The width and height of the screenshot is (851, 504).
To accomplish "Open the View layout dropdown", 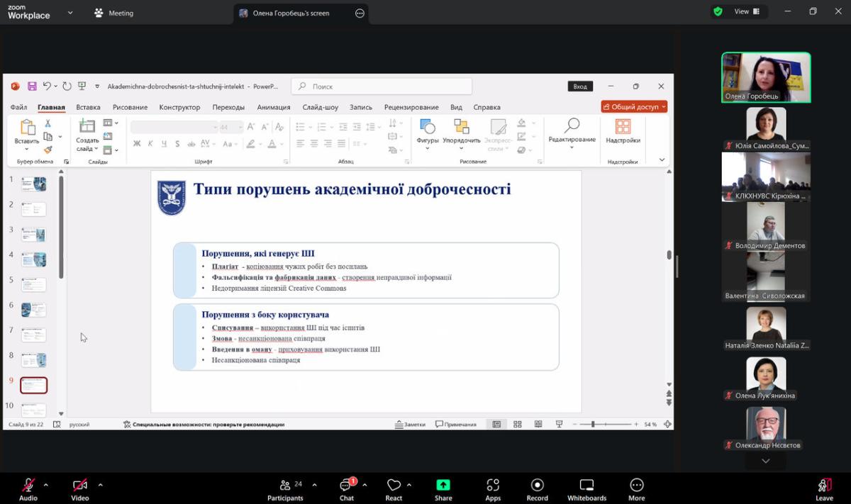I will coord(745,11).
